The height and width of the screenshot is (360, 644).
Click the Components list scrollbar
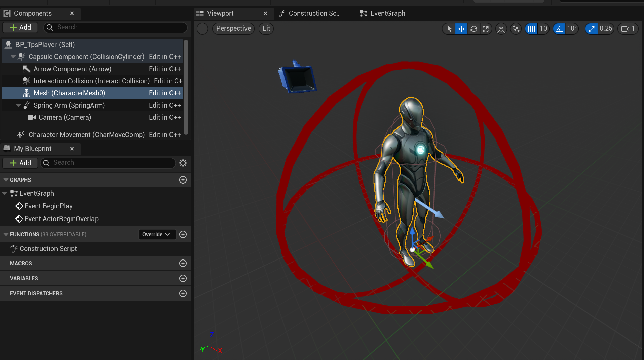pos(186,87)
